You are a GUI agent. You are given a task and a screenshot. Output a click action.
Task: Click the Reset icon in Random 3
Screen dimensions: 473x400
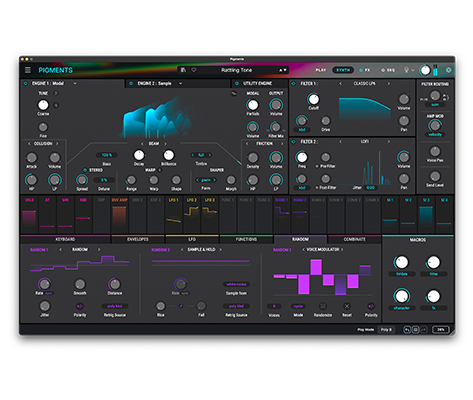347,306
